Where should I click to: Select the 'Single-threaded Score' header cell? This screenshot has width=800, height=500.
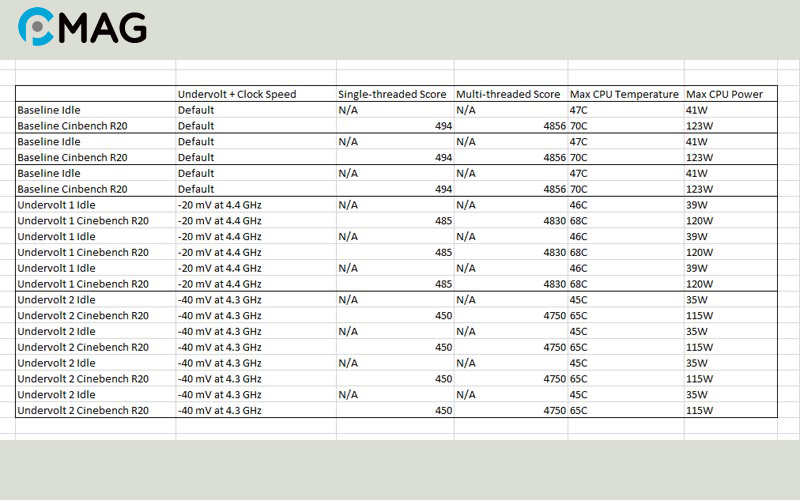[391, 94]
